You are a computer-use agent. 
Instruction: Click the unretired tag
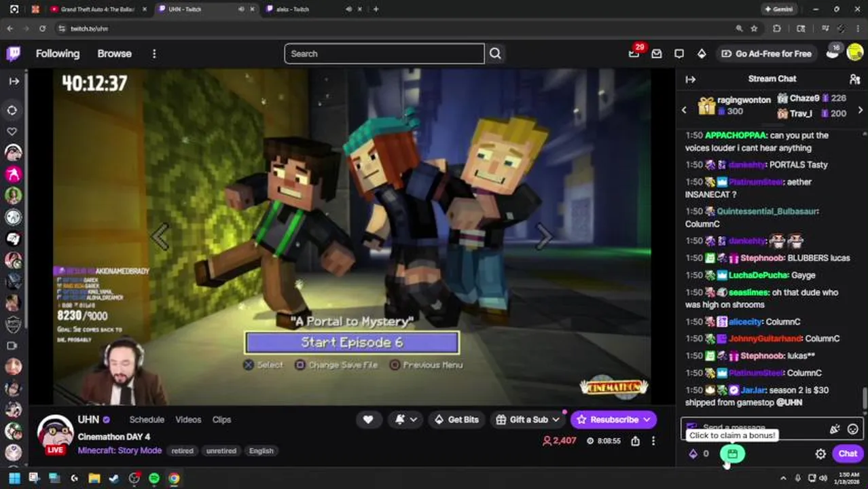221,451
